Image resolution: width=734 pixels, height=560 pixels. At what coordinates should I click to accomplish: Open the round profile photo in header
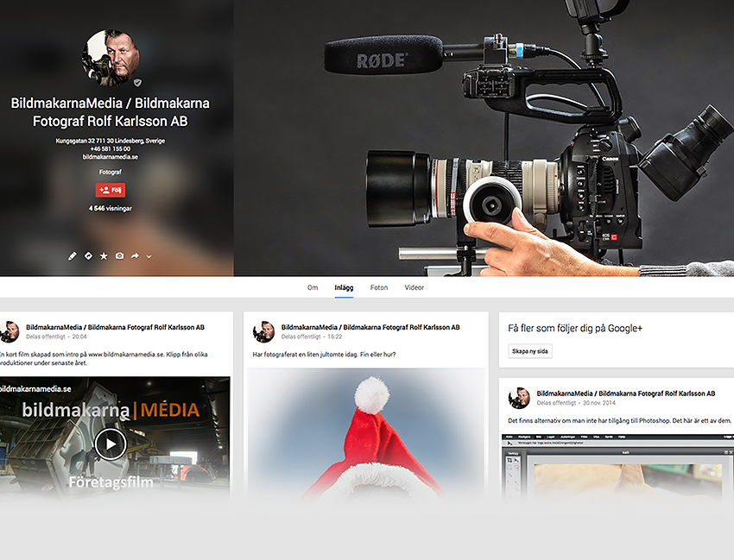[111, 58]
